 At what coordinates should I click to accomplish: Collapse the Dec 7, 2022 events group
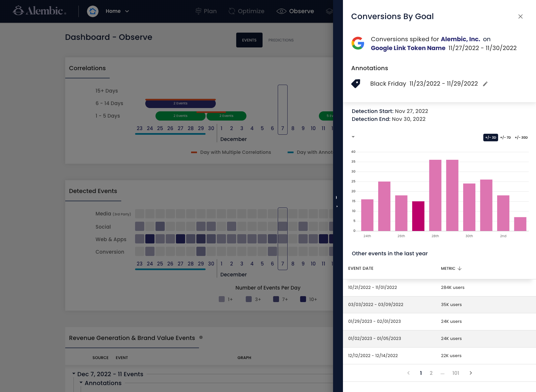click(x=74, y=374)
